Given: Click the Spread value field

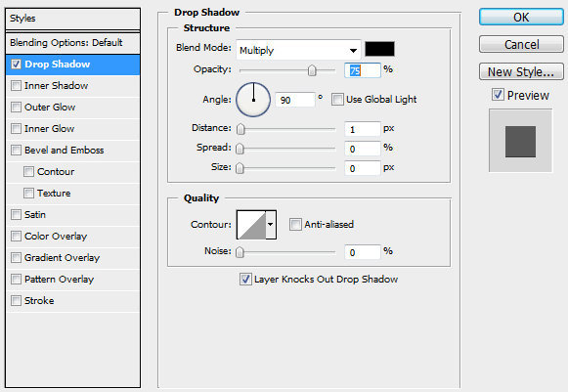Looking at the screenshot, I should (x=363, y=149).
